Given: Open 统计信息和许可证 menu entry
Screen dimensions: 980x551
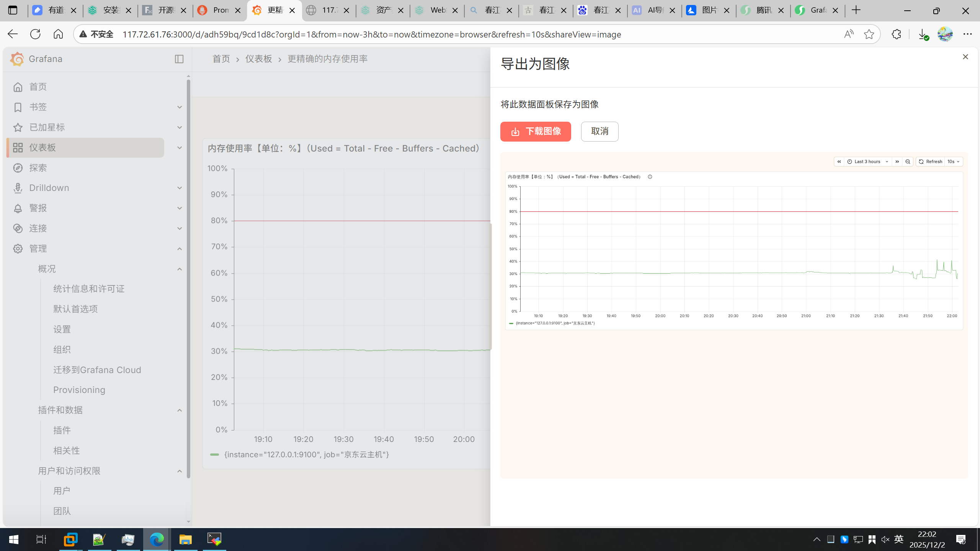Looking at the screenshot, I should tap(89, 289).
